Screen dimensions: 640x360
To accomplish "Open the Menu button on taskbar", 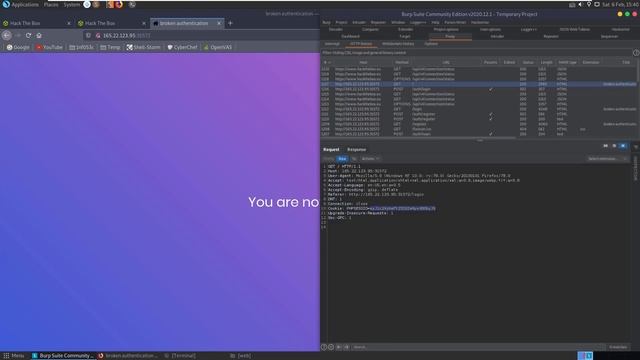I will point(13,356).
